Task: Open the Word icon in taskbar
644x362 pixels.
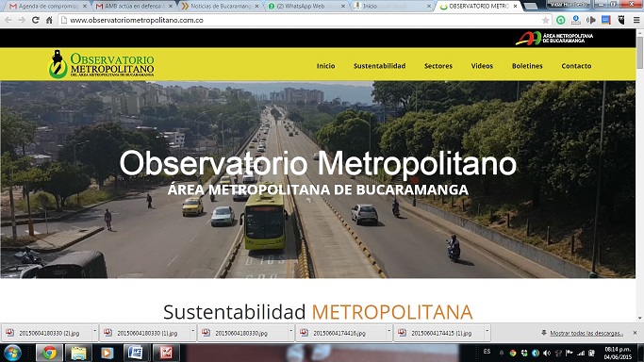Action: 136,353
